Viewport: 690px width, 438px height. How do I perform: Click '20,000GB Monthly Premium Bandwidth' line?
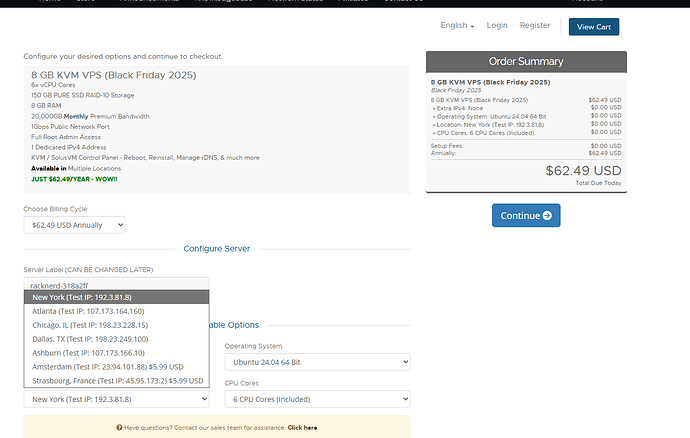click(90, 116)
